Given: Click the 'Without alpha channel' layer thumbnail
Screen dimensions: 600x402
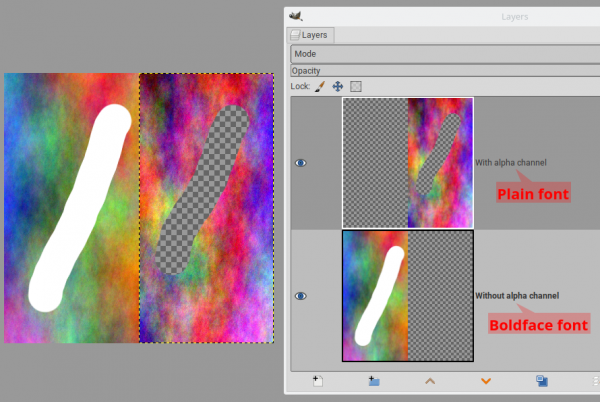Looking at the screenshot, I should (408, 296).
